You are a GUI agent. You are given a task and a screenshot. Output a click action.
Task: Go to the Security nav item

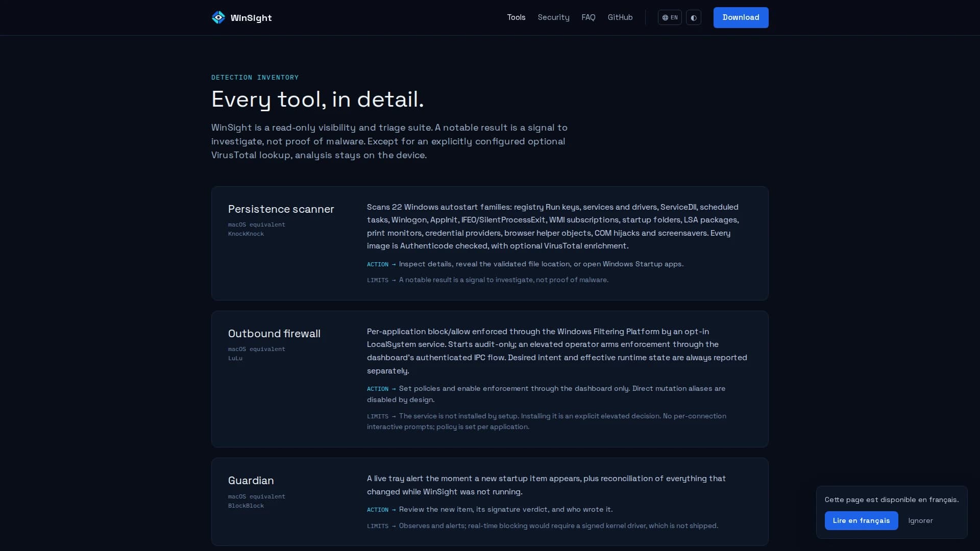(553, 17)
